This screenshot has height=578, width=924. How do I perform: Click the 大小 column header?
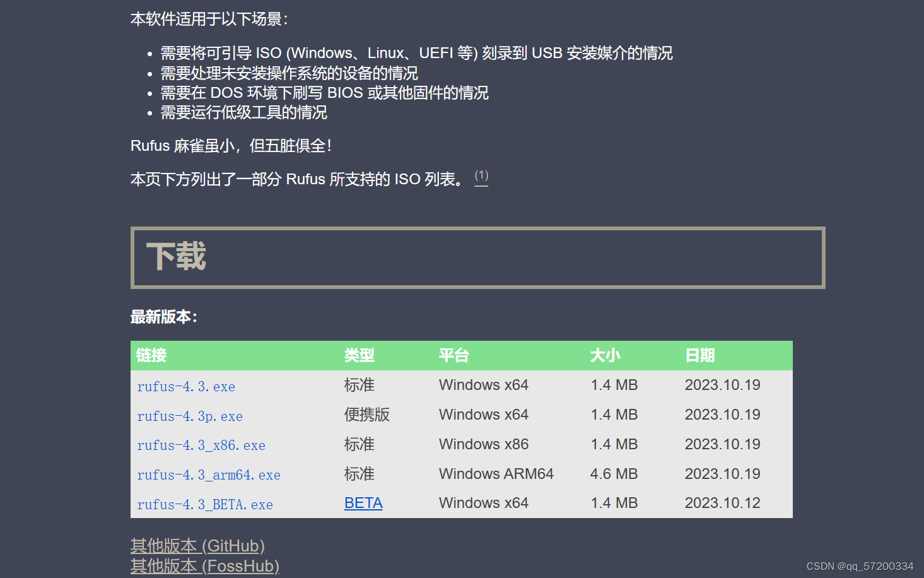click(605, 355)
